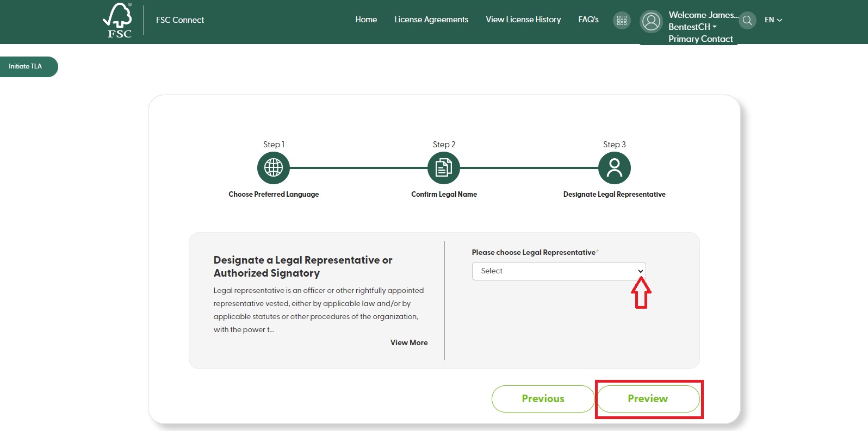Click the Step 3 person icon
This screenshot has height=431, width=868.
[x=614, y=168]
